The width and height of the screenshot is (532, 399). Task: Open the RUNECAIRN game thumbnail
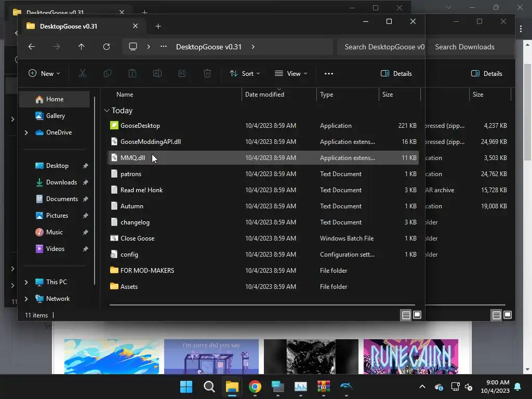point(410,356)
